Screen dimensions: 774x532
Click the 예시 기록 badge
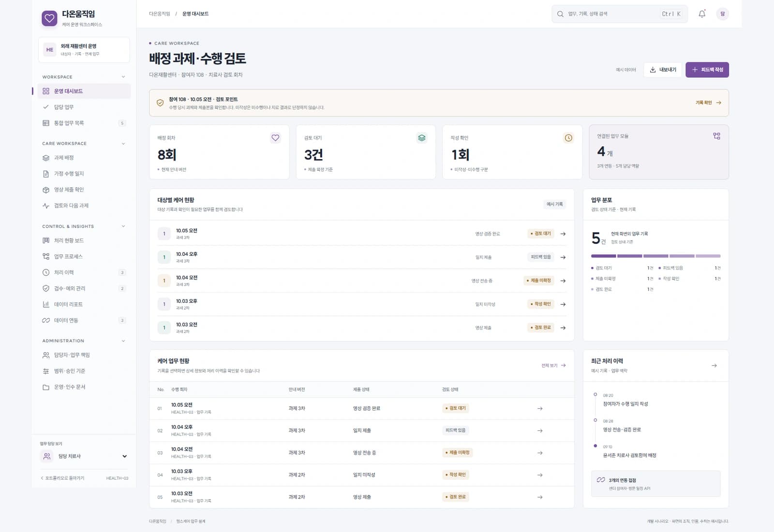tap(554, 204)
